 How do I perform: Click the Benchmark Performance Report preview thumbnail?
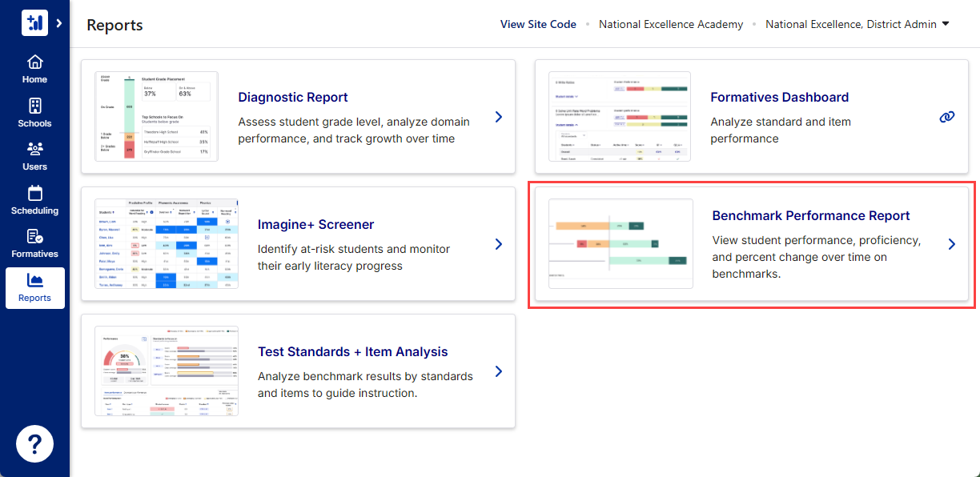pyautogui.click(x=621, y=244)
